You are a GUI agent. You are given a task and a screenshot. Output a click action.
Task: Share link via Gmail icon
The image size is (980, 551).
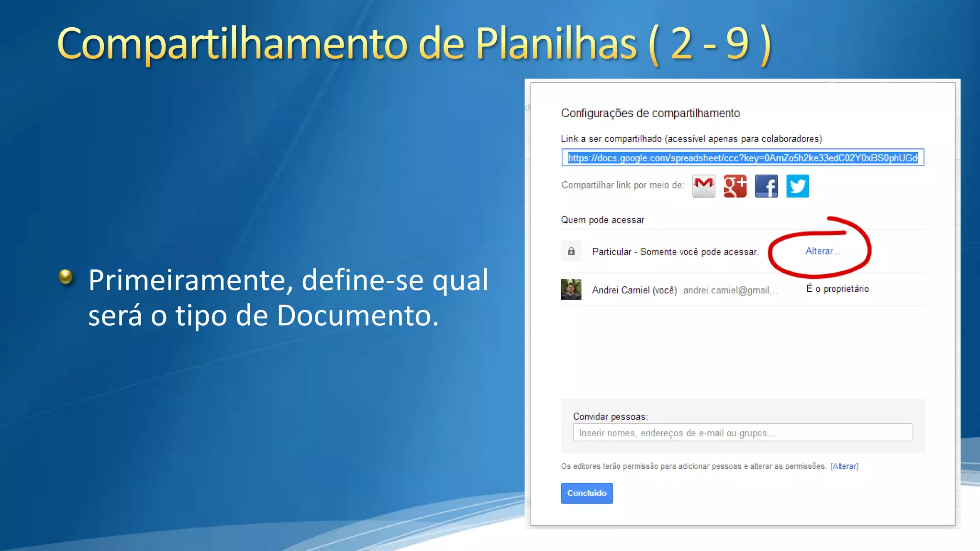pyautogui.click(x=703, y=186)
